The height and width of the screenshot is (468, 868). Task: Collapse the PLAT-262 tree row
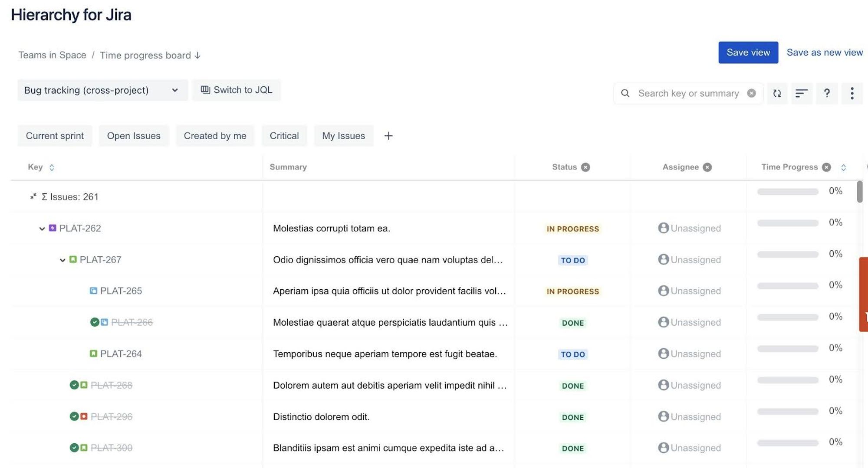click(42, 229)
